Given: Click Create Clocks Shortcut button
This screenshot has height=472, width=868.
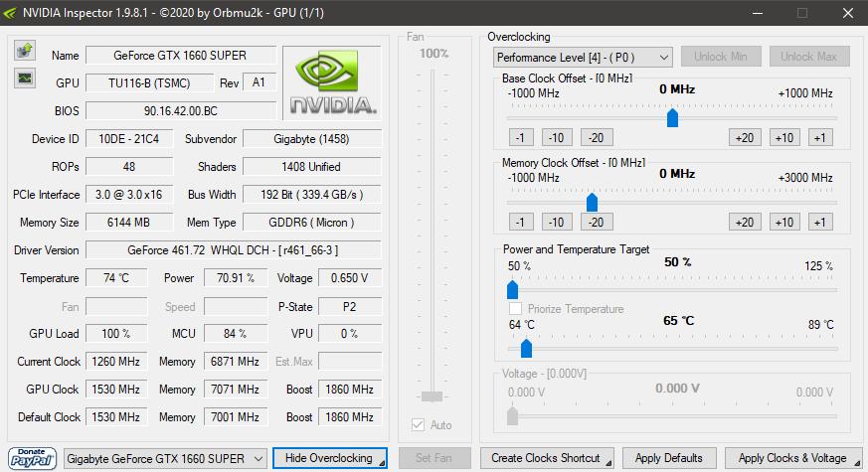Looking at the screenshot, I should pos(547,458).
